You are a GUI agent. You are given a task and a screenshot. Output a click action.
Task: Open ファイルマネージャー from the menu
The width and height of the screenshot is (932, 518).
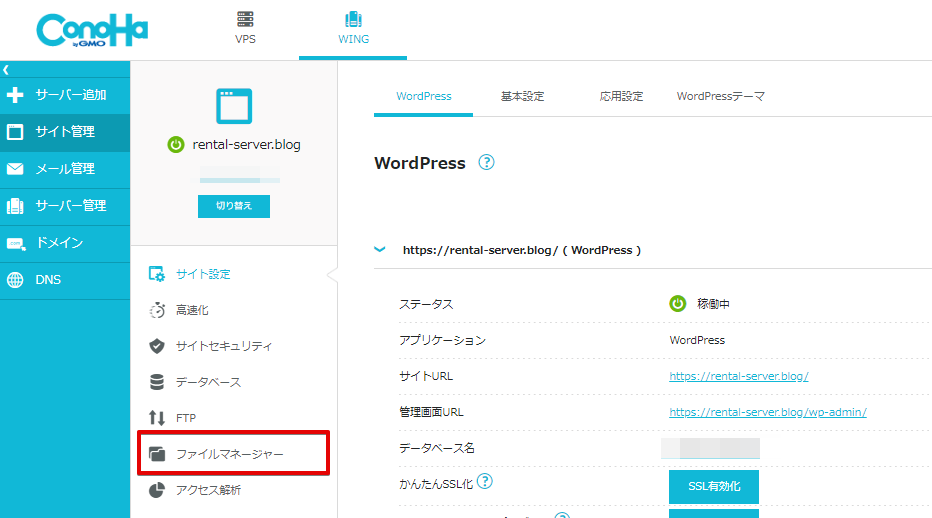234,453
